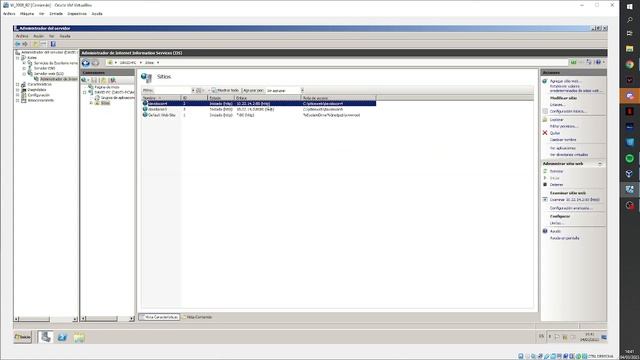Image resolution: width=640 pixels, height=360 pixels.
Task: Click the Agregar sitio web link
Action: click(565, 81)
